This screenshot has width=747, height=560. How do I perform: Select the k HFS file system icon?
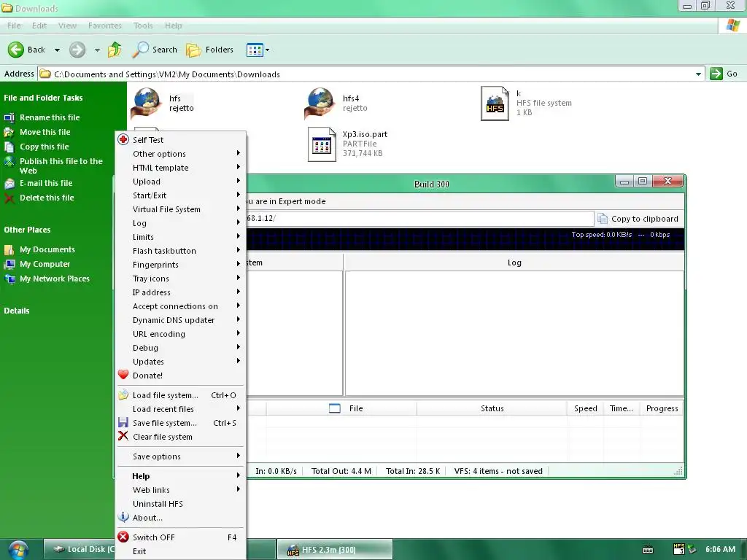pos(495,104)
